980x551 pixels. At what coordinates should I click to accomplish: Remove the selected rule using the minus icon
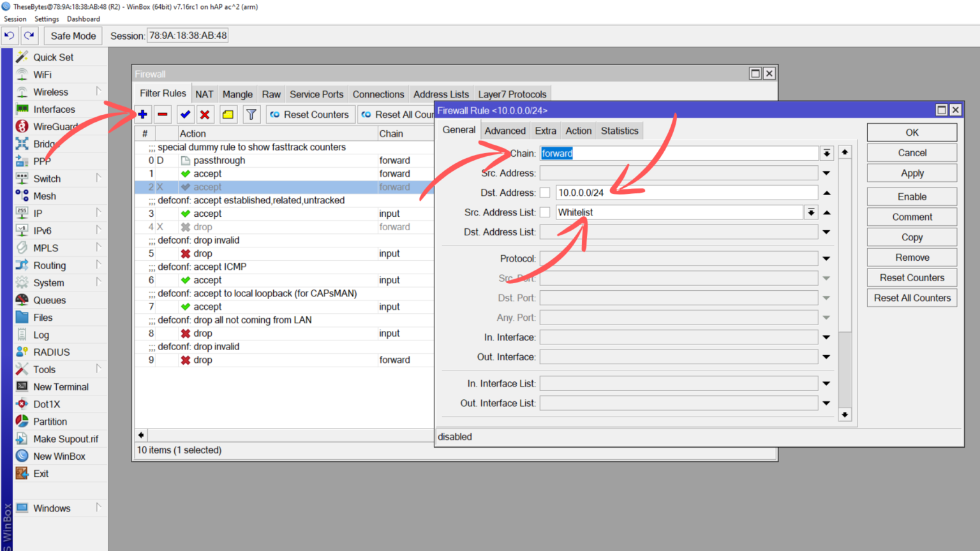point(163,114)
